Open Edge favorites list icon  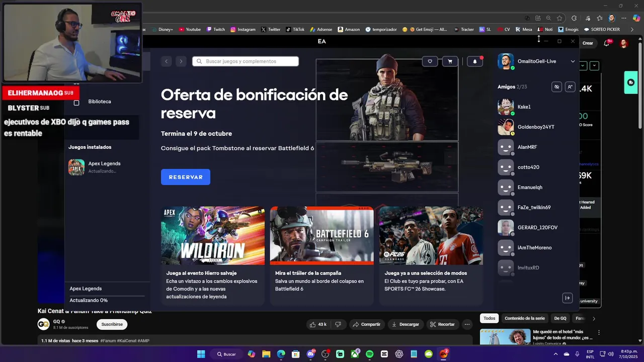coord(600,18)
